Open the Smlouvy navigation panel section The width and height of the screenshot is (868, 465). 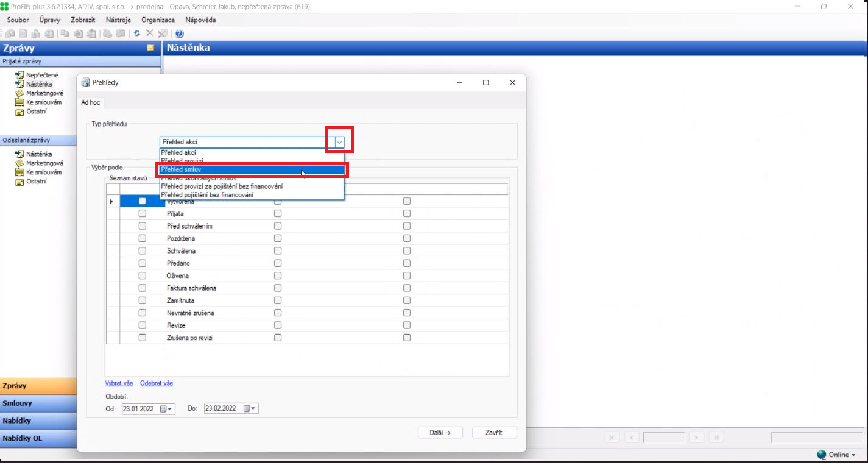tap(17, 403)
